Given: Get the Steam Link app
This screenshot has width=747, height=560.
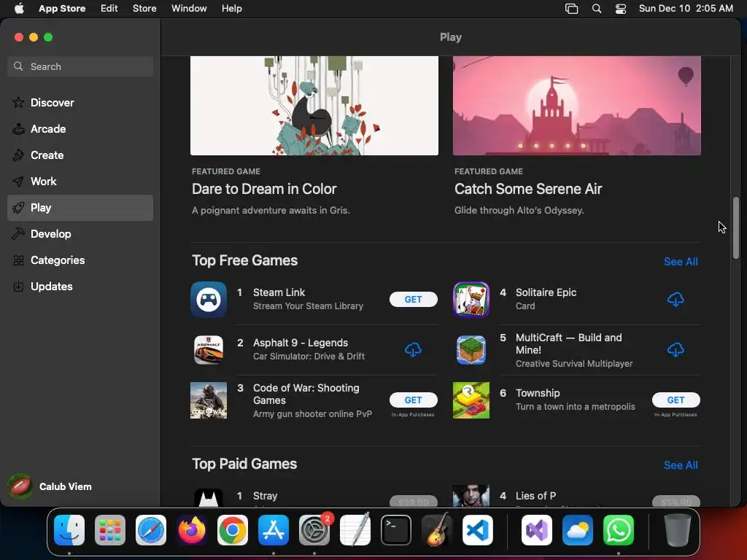Looking at the screenshot, I should [413, 300].
